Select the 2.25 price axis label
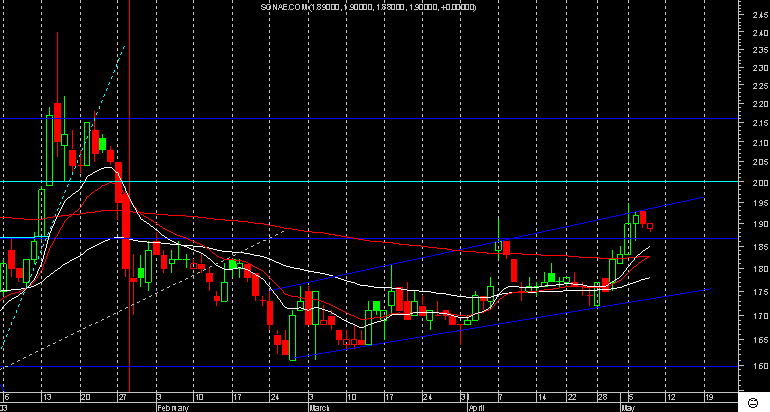 pyautogui.click(x=760, y=86)
